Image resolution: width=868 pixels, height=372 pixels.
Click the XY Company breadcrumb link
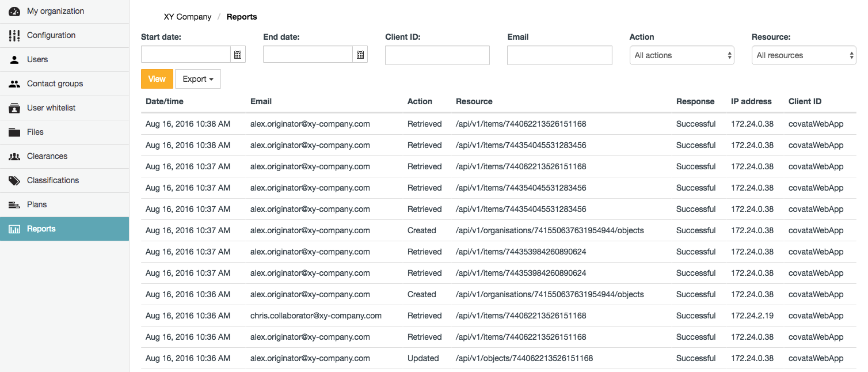pos(188,17)
